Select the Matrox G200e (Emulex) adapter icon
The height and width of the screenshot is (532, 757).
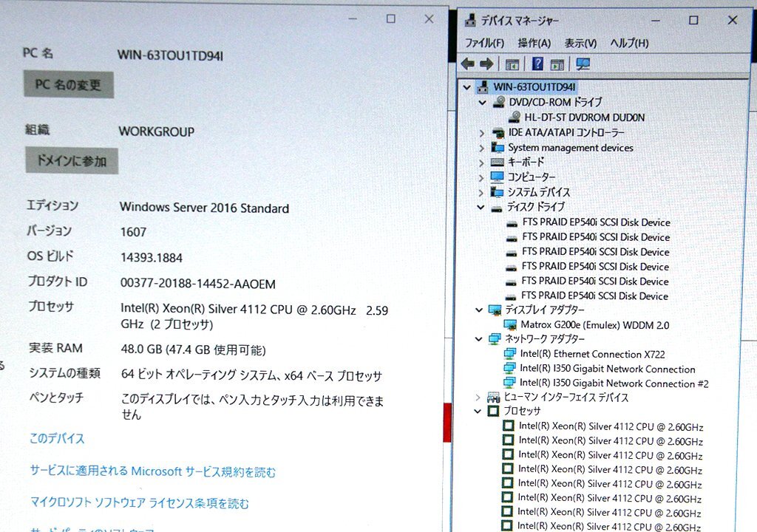pos(510,324)
